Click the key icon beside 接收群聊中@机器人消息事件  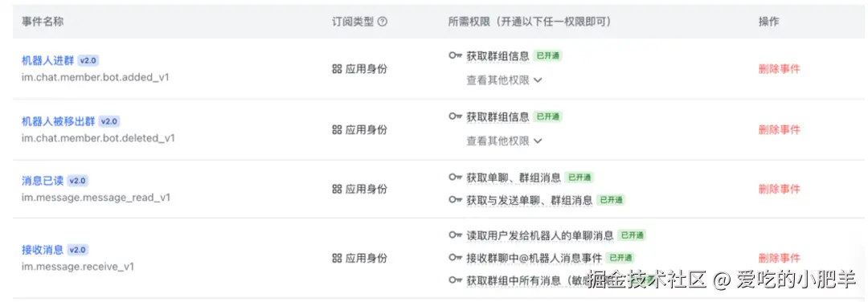pyautogui.click(x=455, y=258)
